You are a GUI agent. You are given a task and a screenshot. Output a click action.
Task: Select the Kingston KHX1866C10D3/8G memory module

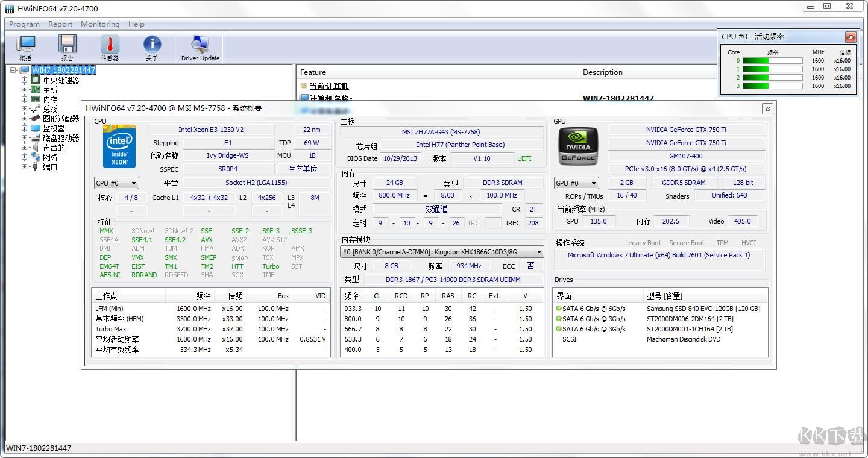point(441,251)
